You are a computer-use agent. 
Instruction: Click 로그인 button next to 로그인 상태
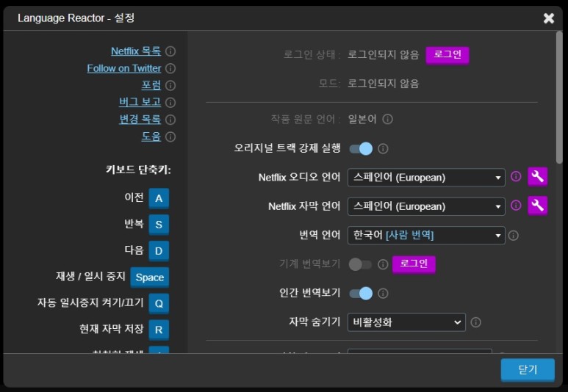[447, 55]
